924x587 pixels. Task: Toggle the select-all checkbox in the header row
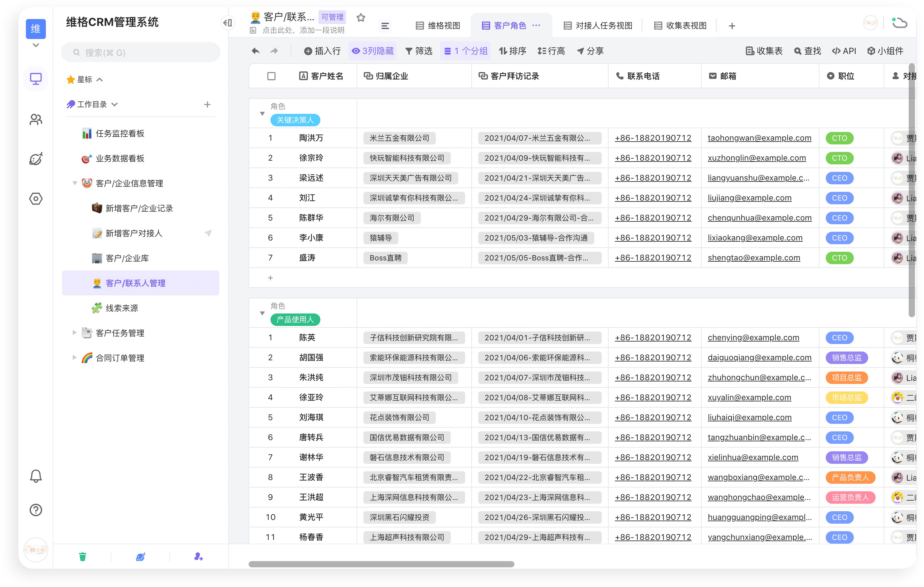click(271, 76)
